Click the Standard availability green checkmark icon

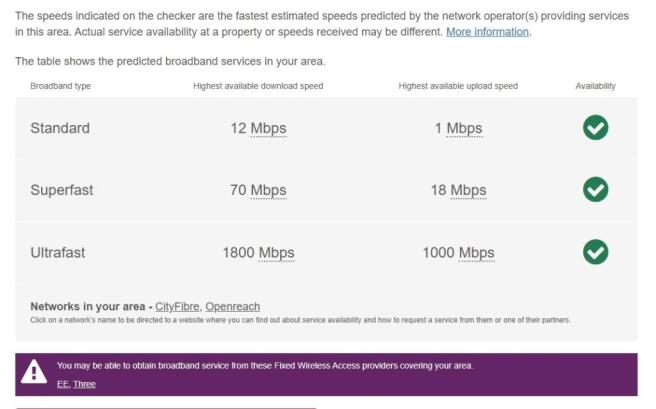595,128
